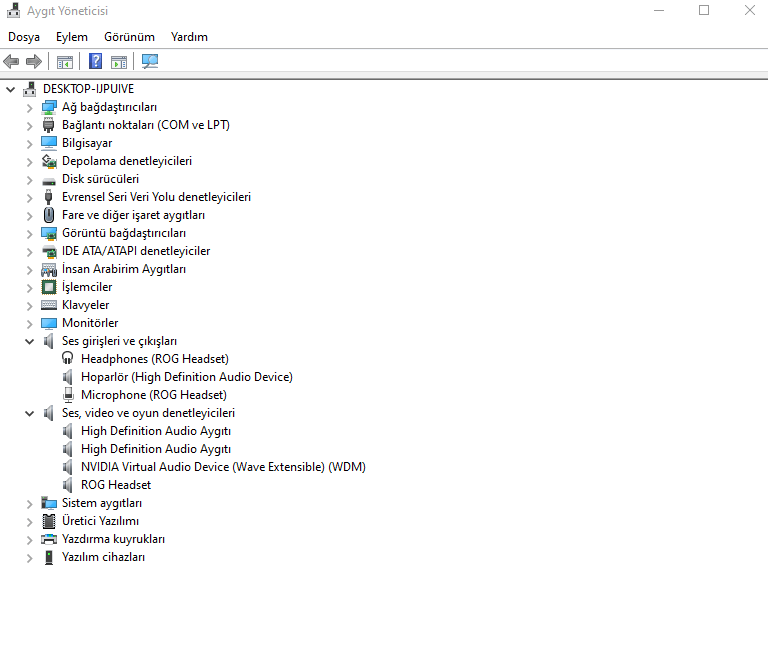Screen dimensions: 768x647
Task: Select the Yazdırma kuyrukları label
Action: (x=113, y=539)
